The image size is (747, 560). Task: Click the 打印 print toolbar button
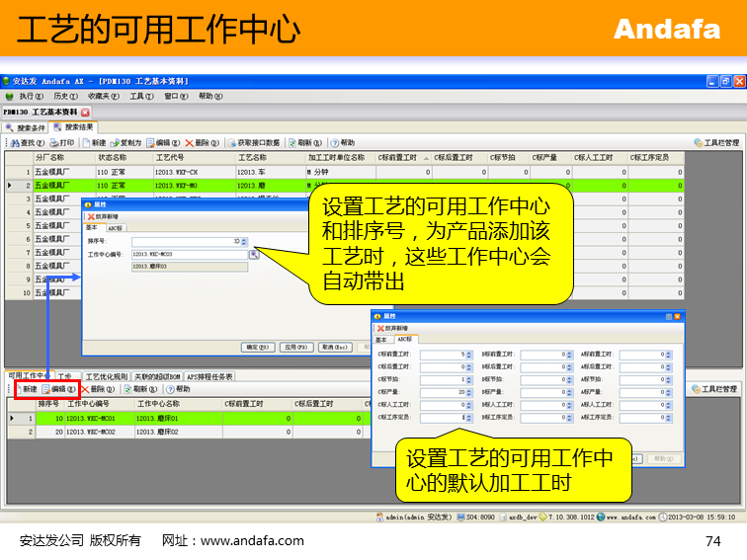(61, 143)
